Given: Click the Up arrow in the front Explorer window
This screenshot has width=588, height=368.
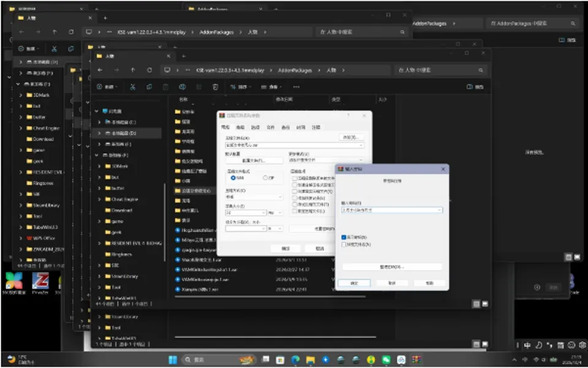Looking at the screenshot, I should (133, 70).
